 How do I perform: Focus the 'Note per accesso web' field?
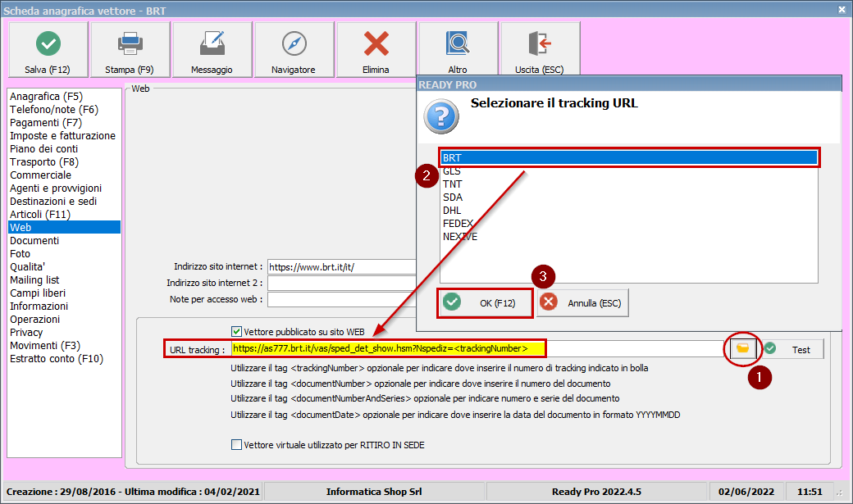[342, 299]
